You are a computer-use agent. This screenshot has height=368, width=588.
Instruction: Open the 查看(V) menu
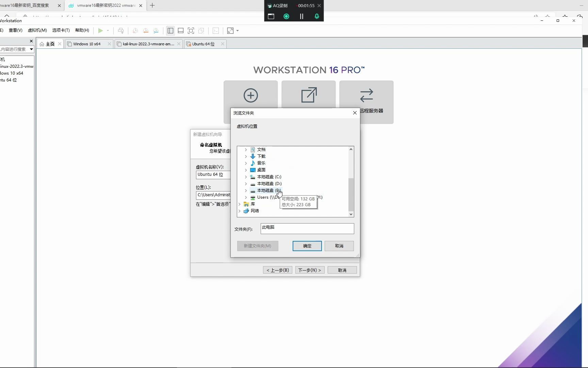(15, 30)
